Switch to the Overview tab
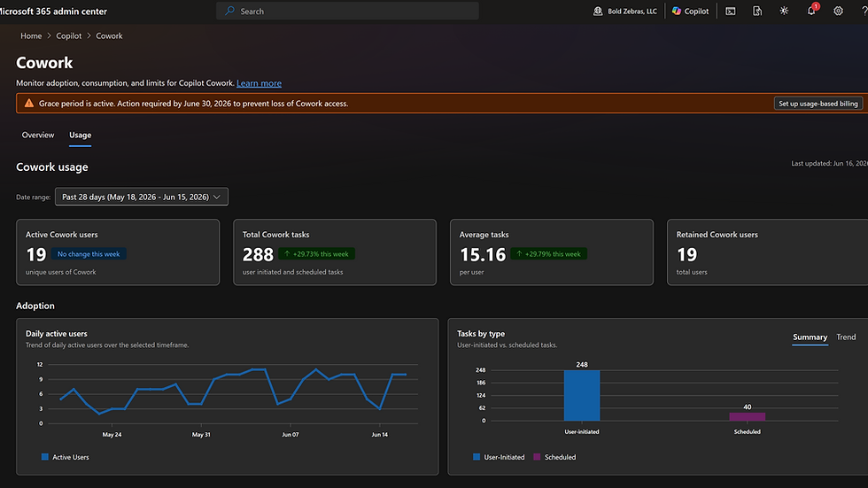This screenshot has width=868, height=488. [37, 135]
